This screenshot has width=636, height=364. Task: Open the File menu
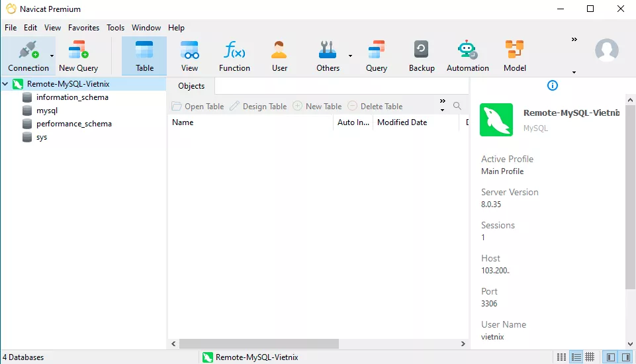click(11, 28)
